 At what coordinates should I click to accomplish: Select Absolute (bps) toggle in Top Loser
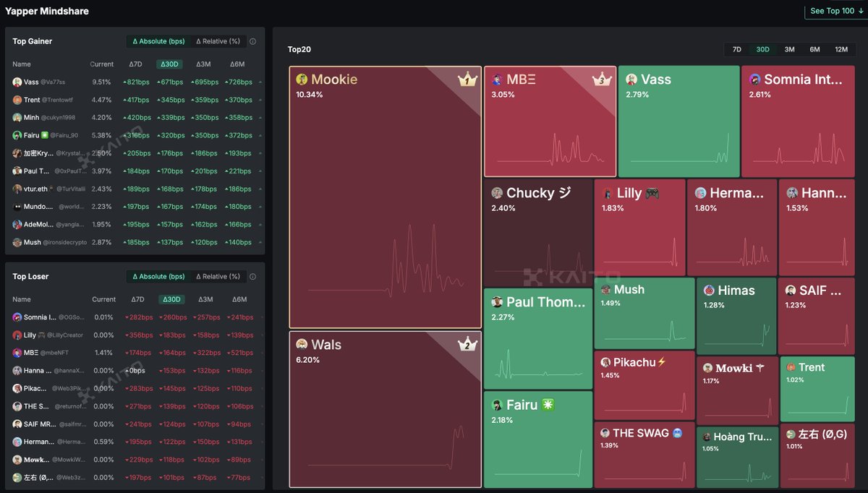coord(158,276)
